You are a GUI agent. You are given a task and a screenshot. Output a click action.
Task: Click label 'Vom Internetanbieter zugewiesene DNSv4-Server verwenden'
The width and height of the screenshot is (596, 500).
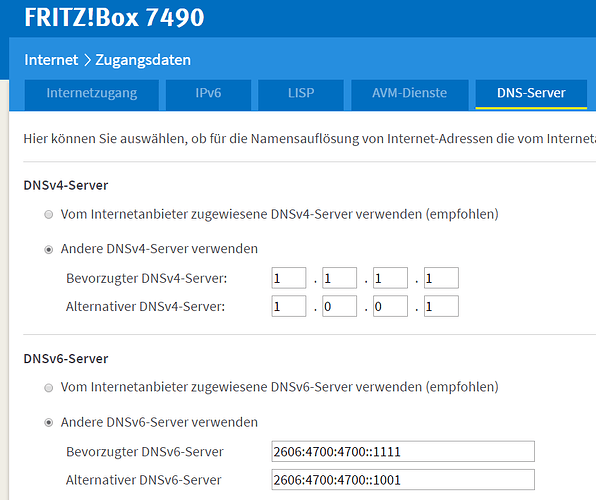(279, 214)
